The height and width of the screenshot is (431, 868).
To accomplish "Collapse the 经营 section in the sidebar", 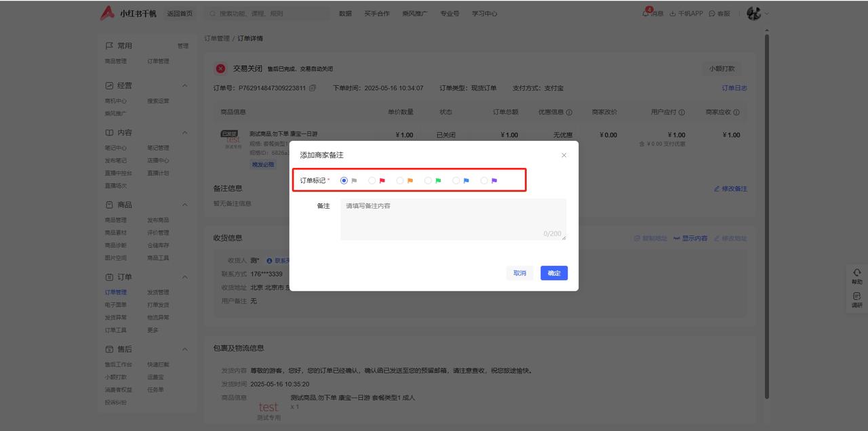I will click(184, 85).
